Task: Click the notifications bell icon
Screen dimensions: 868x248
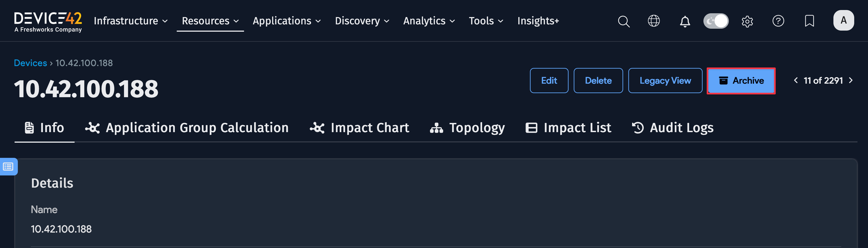Action: pyautogui.click(x=685, y=21)
